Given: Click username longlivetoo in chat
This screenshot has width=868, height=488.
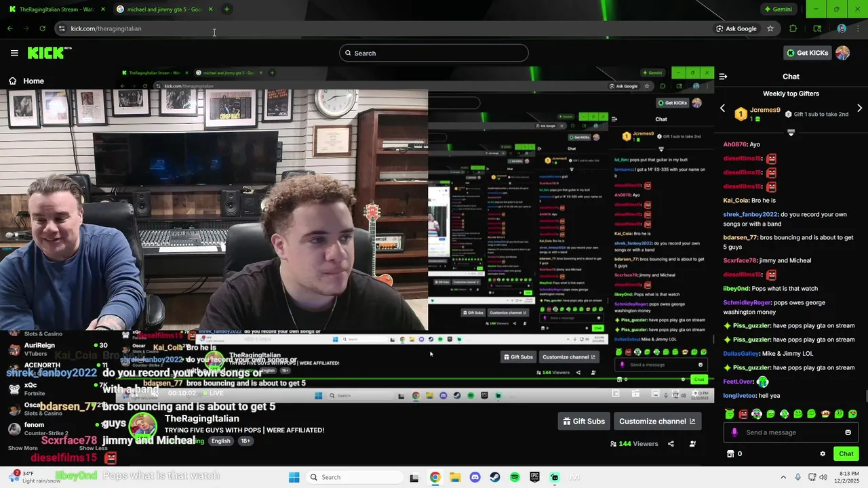Looking at the screenshot, I should click(x=739, y=396).
